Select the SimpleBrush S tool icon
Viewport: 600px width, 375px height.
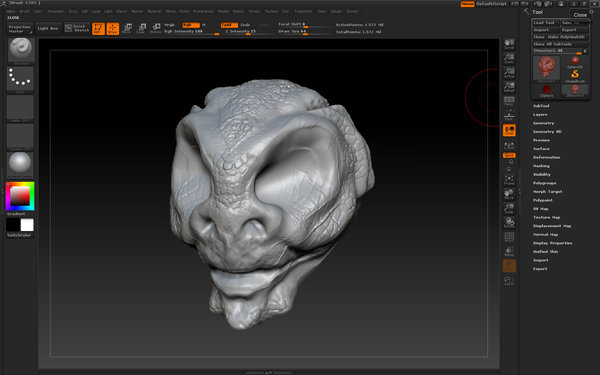click(x=575, y=76)
